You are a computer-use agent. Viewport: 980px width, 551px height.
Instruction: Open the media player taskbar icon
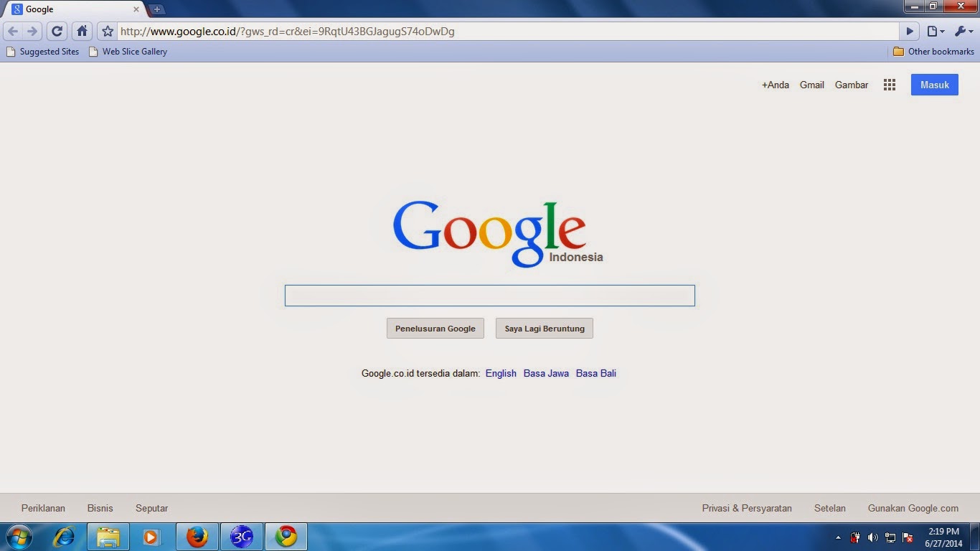151,537
